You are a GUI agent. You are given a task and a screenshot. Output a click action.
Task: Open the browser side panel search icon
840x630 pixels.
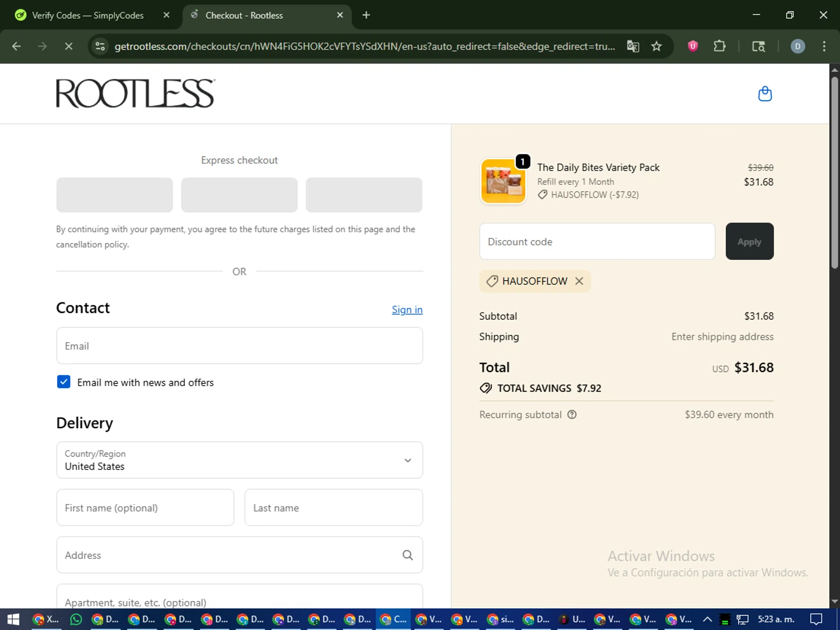758,46
